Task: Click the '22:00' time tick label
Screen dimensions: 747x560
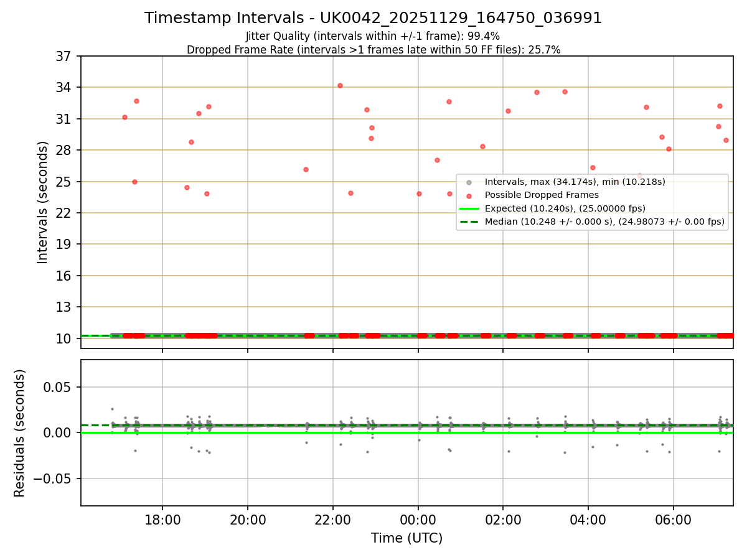Action: tap(333, 520)
